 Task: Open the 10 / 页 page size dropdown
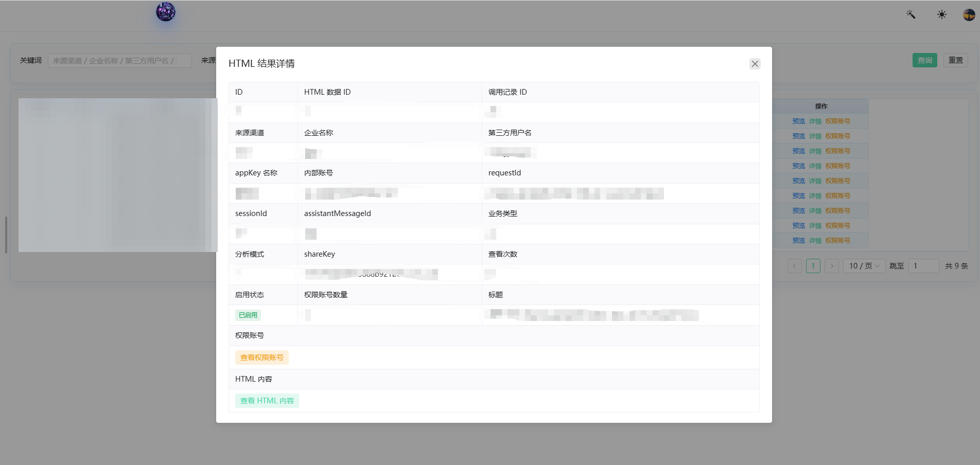pos(864,266)
